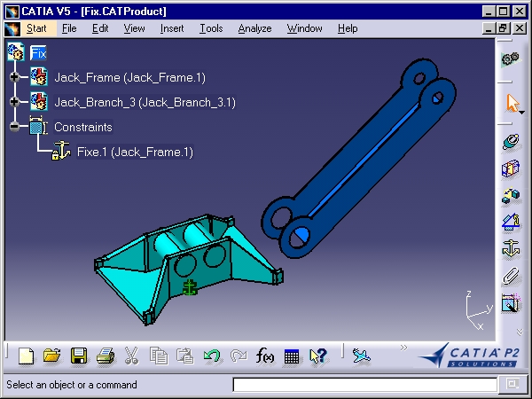Expand the Jack_Branch_3 tree node
The height and width of the screenshot is (399, 532).
coord(14,102)
